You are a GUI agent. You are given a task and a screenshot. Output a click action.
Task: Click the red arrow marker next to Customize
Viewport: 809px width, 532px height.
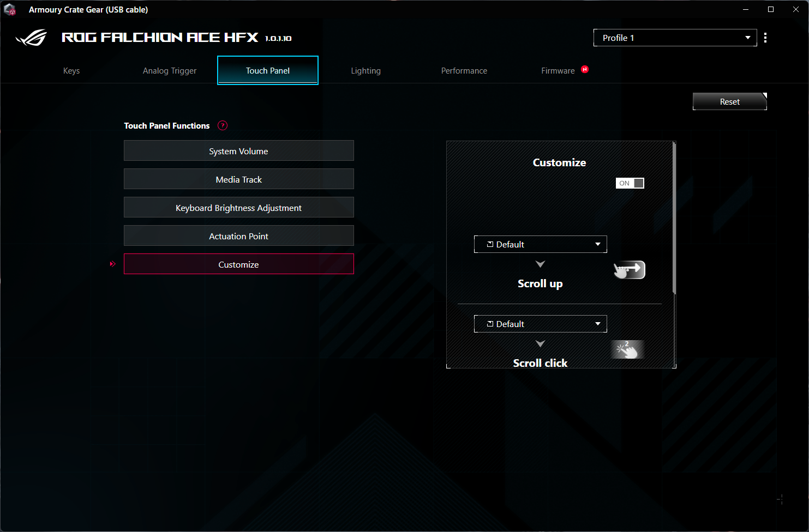click(x=113, y=264)
